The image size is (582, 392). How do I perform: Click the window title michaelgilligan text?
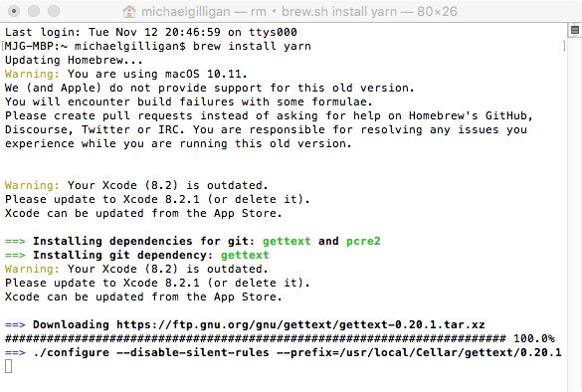point(186,12)
